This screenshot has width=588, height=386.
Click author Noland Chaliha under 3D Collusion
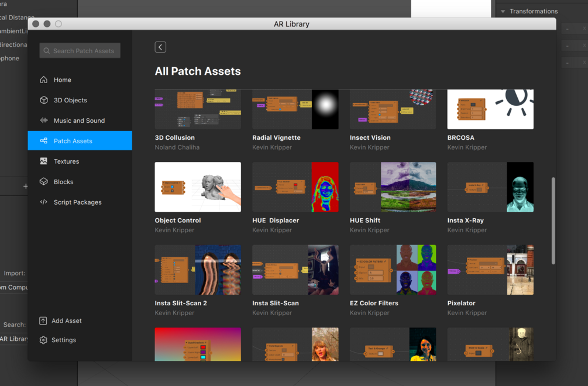coord(177,147)
